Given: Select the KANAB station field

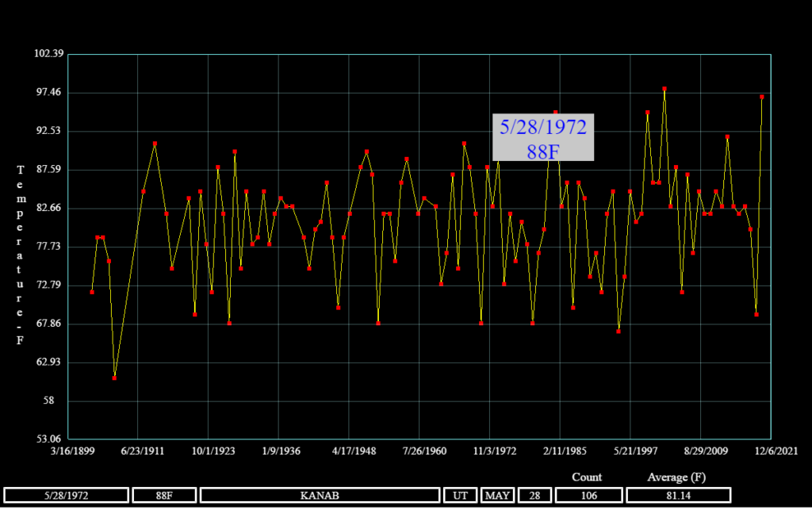Looking at the screenshot, I should (x=320, y=496).
